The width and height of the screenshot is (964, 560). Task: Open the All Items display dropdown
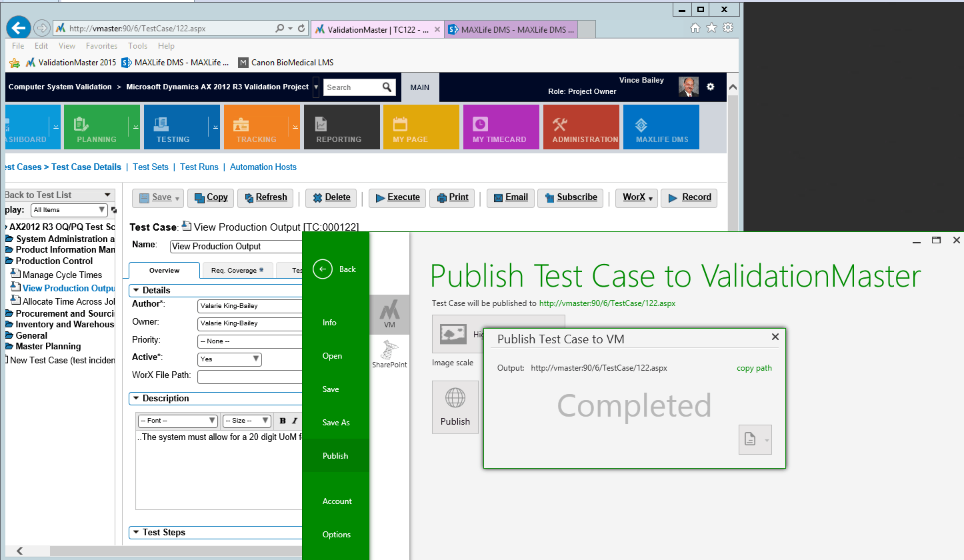pyautogui.click(x=69, y=209)
